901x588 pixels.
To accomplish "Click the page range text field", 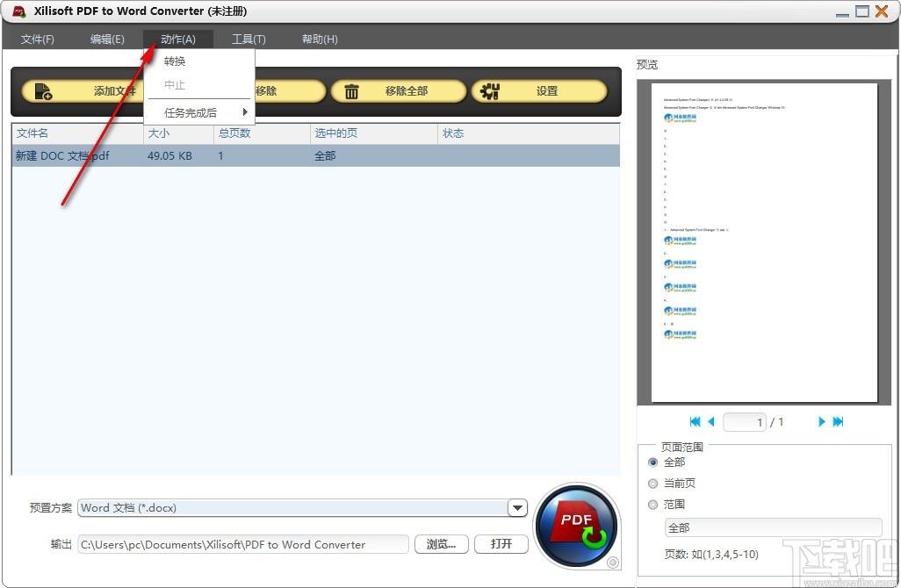I will tap(773, 527).
